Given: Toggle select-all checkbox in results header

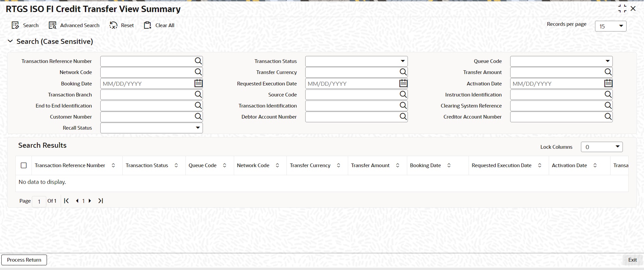Looking at the screenshot, I should (x=24, y=165).
